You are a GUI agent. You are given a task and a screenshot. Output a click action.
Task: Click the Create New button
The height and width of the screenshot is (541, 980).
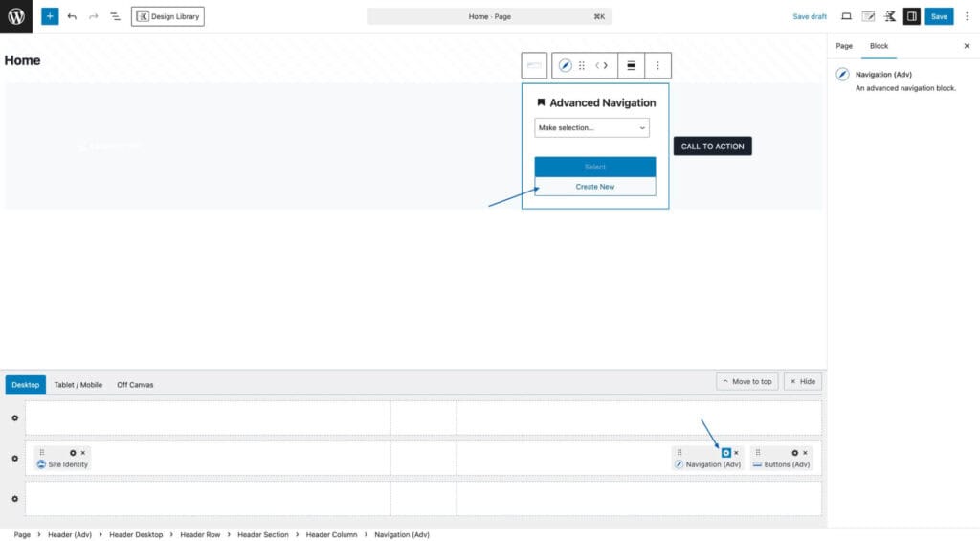(594, 187)
